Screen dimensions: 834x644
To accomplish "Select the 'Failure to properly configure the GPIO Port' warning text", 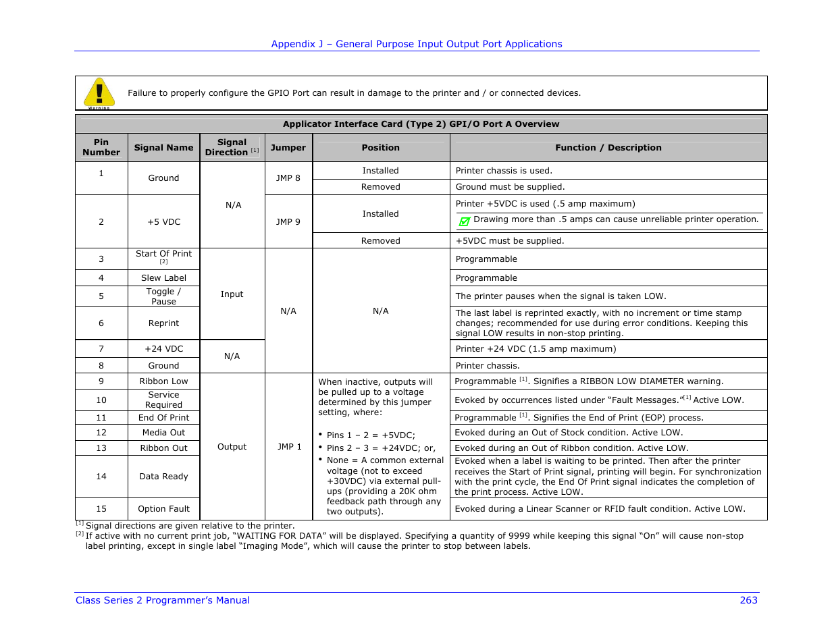I will pos(354,93).
